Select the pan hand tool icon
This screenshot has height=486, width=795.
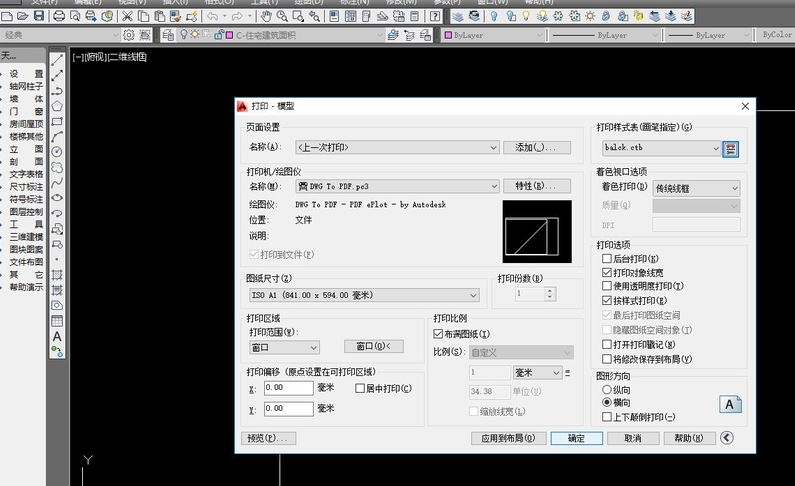pos(266,16)
